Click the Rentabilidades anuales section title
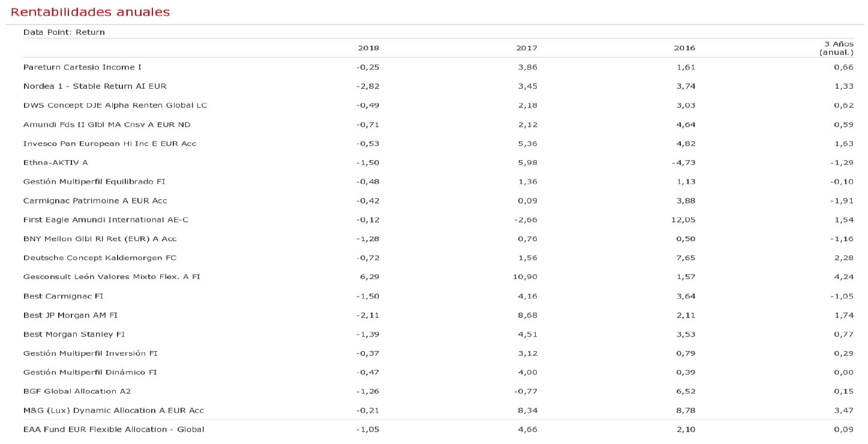868x444 pixels. point(91,12)
